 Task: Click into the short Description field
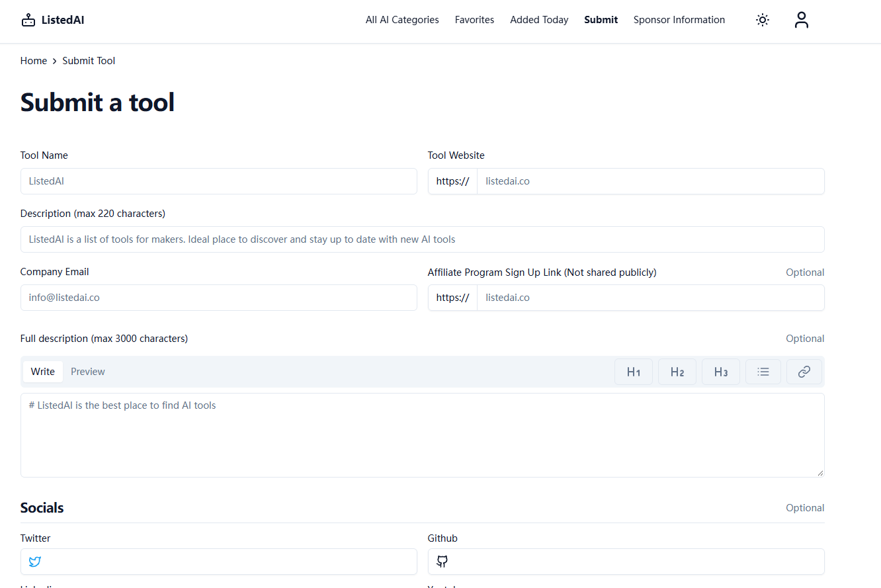(x=423, y=239)
